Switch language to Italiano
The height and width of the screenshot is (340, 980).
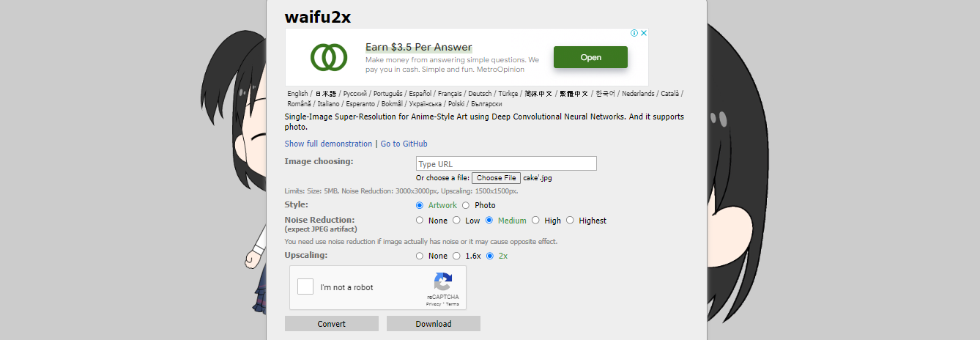click(330, 104)
